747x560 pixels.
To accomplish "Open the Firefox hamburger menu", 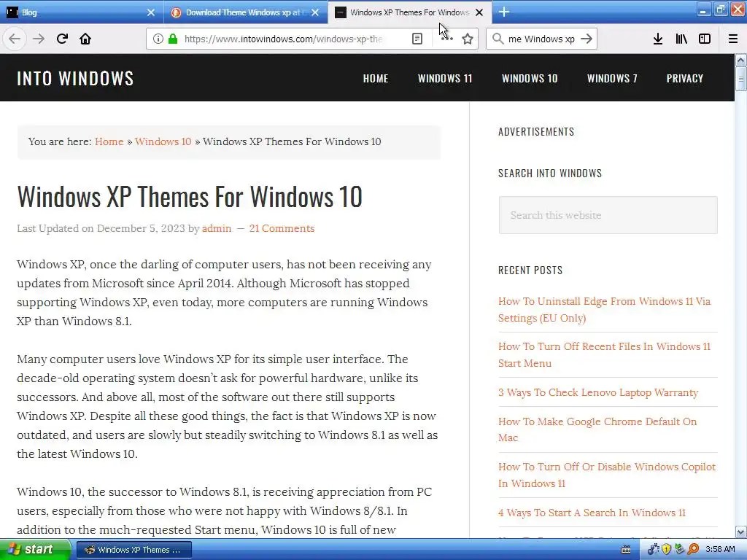I will tap(733, 39).
